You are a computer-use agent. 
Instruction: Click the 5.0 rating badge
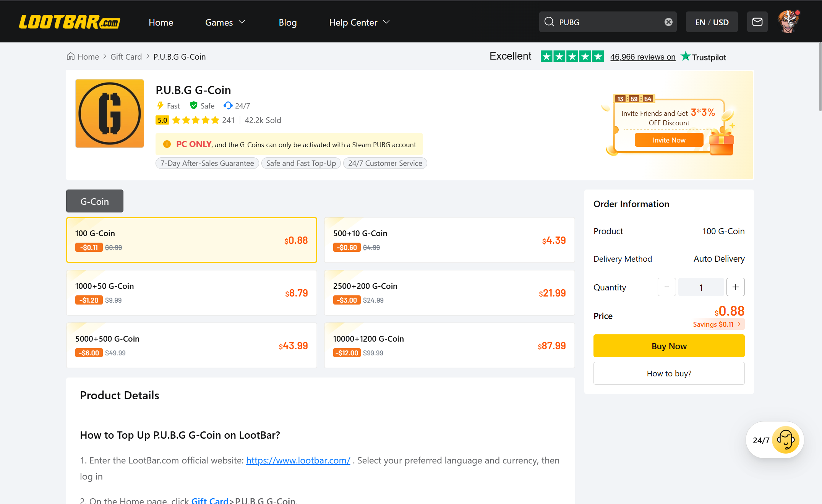coord(162,120)
